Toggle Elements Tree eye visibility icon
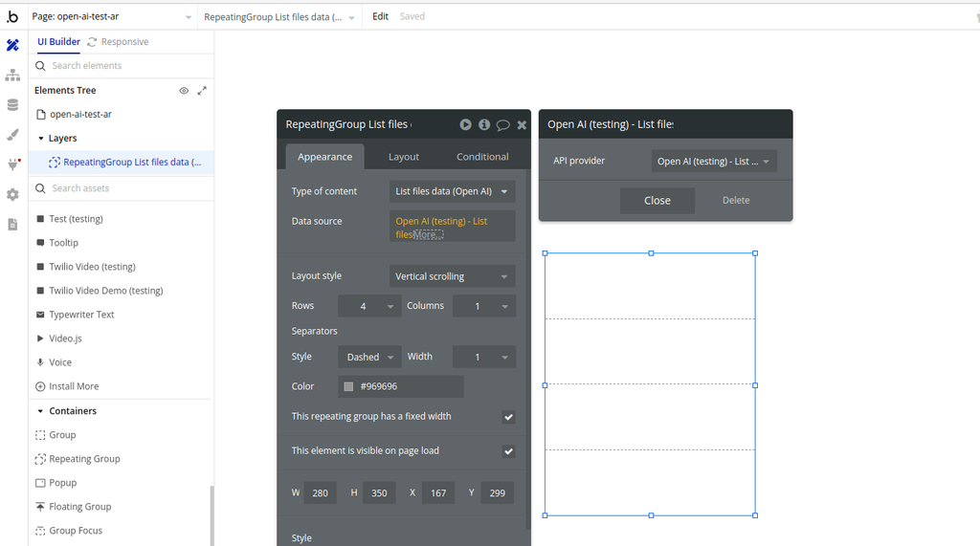The width and height of the screenshot is (980, 546). pyautogui.click(x=184, y=91)
